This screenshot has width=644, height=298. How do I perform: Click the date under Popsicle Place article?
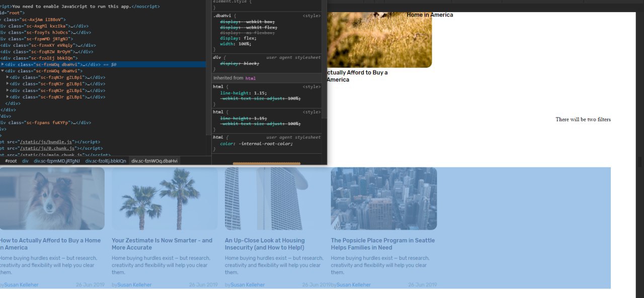click(x=423, y=285)
